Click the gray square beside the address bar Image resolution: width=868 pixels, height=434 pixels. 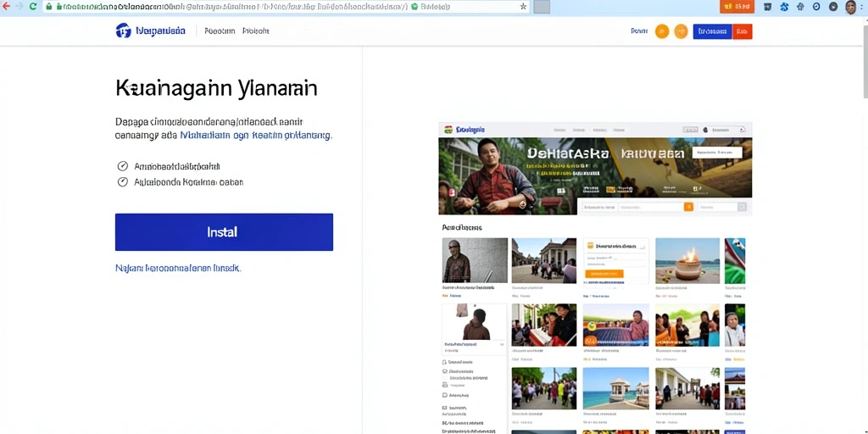tap(542, 7)
